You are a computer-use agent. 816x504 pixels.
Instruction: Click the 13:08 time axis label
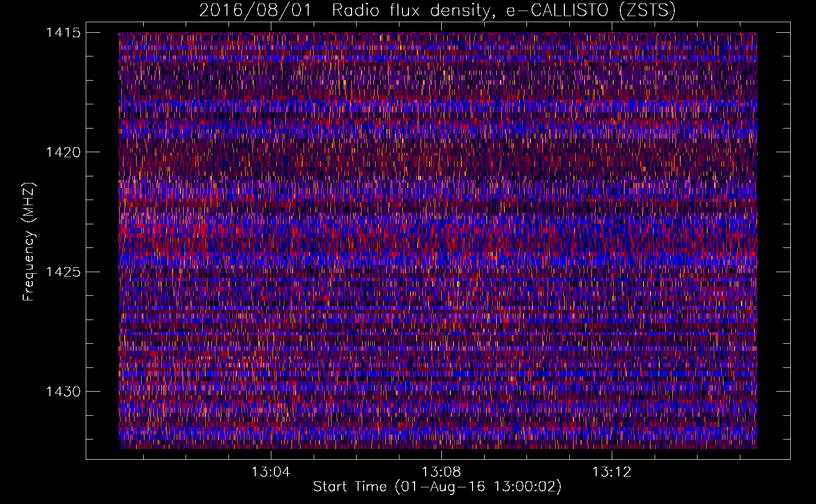point(442,472)
